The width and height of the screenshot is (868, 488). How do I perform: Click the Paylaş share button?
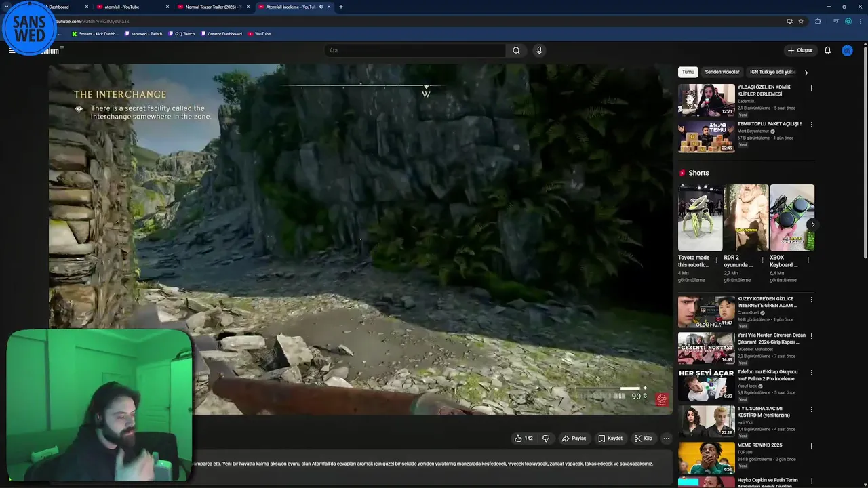[574, 439]
